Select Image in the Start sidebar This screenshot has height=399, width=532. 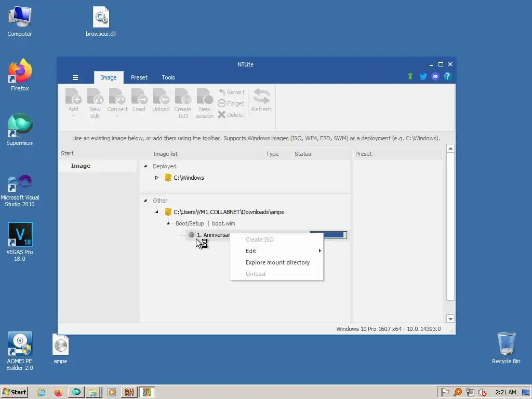pyautogui.click(x=81, y=166)
